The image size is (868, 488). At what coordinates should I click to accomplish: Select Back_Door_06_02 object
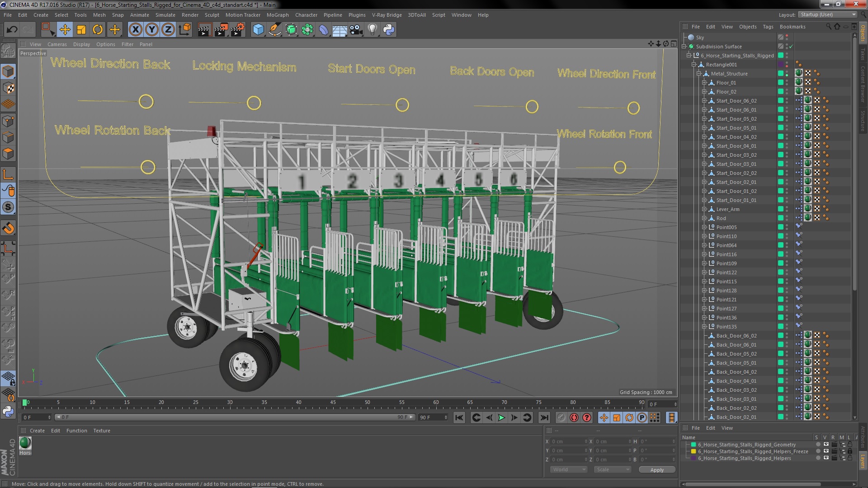736,336
